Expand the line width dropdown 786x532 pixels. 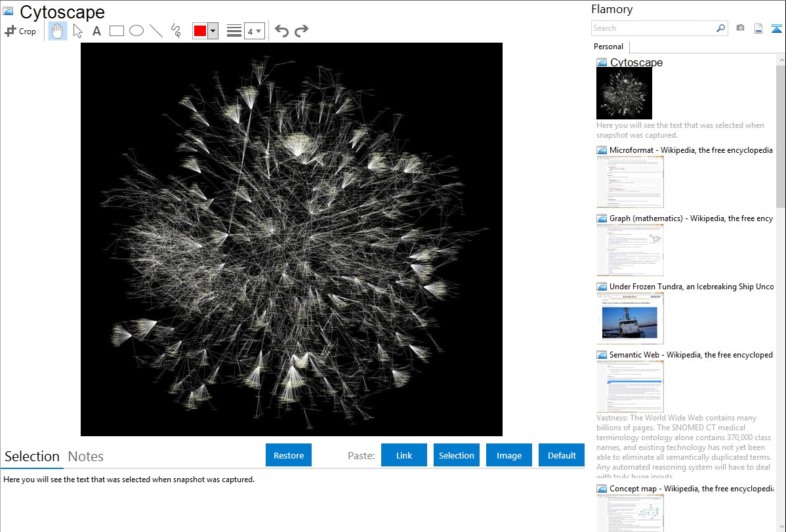coord(254,31)
